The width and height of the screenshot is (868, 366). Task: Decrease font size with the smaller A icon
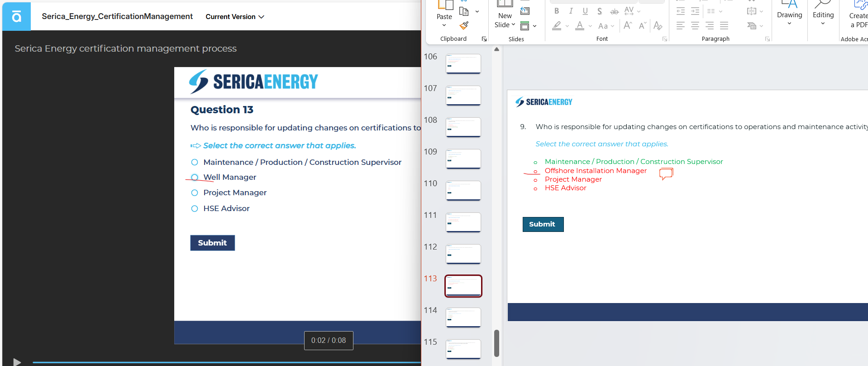643,25
